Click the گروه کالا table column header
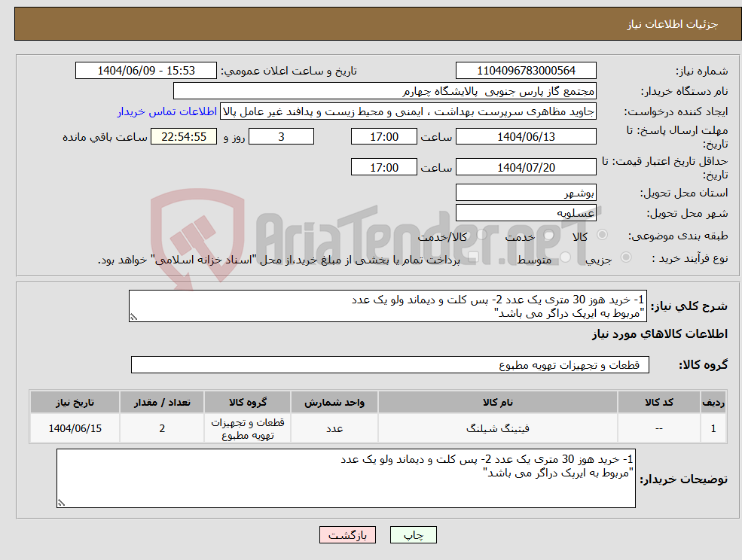742x560 pixels. click(x=248, y=402)
